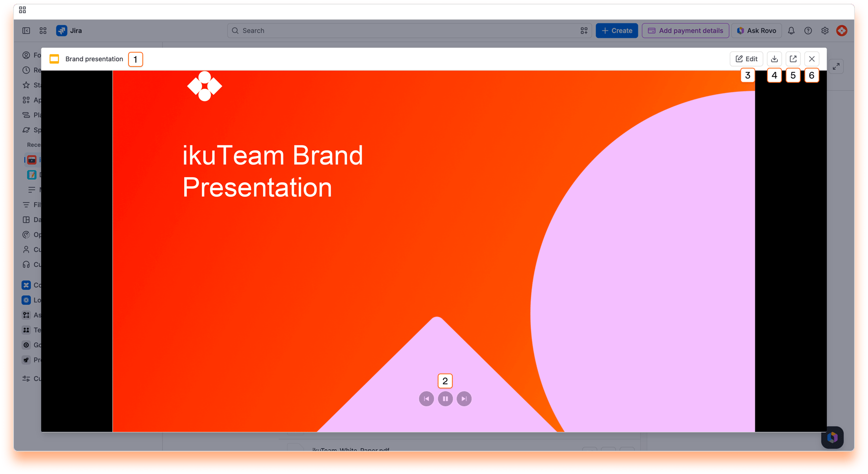Pause the slideshow playback
Image resolution: width=868 pixels, height=474 pixels.
[x=445, y=399]
